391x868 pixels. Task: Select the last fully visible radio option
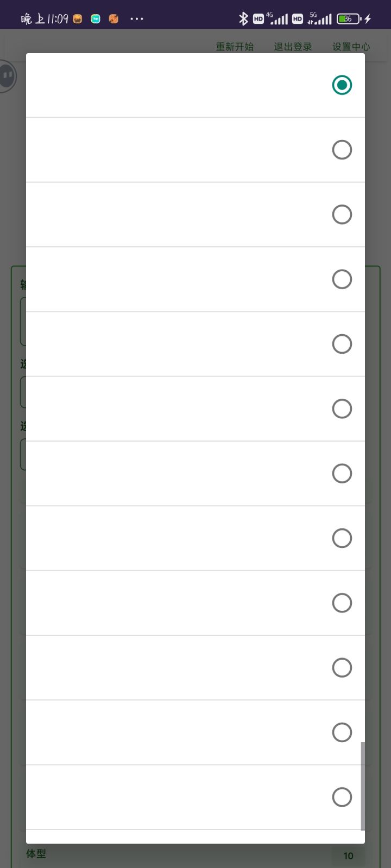[x=342, y=797]
